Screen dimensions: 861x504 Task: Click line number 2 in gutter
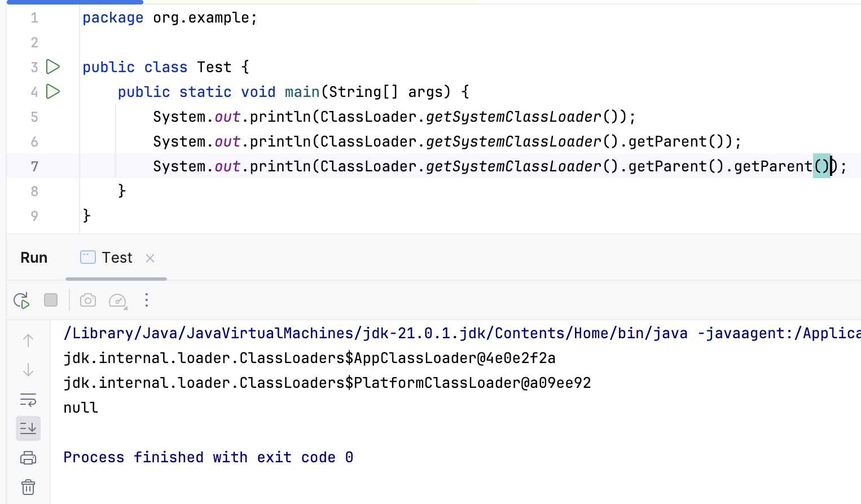click(34, 42)
